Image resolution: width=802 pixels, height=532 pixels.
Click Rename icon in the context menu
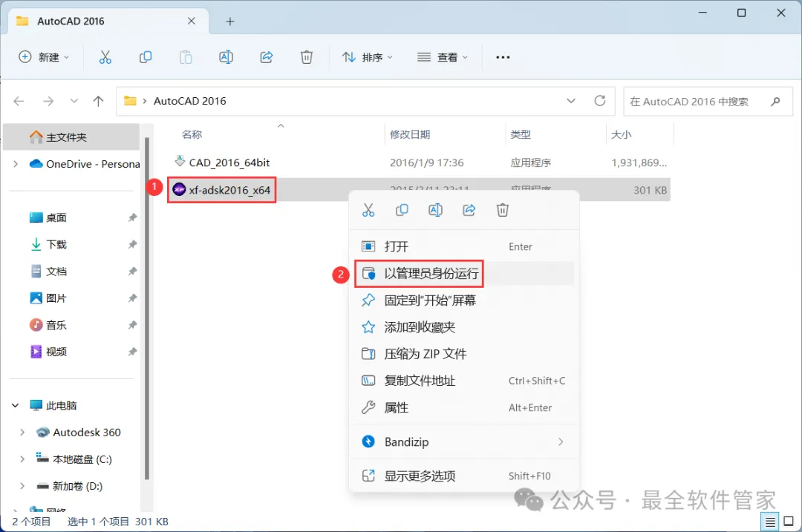[435, 210]
